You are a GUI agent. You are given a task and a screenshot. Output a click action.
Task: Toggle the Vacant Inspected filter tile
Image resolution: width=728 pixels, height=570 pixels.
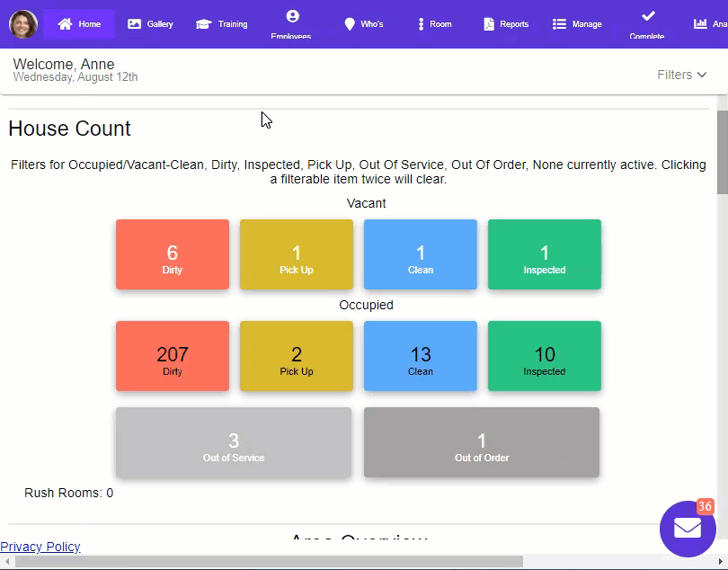(x=545, y=254)
